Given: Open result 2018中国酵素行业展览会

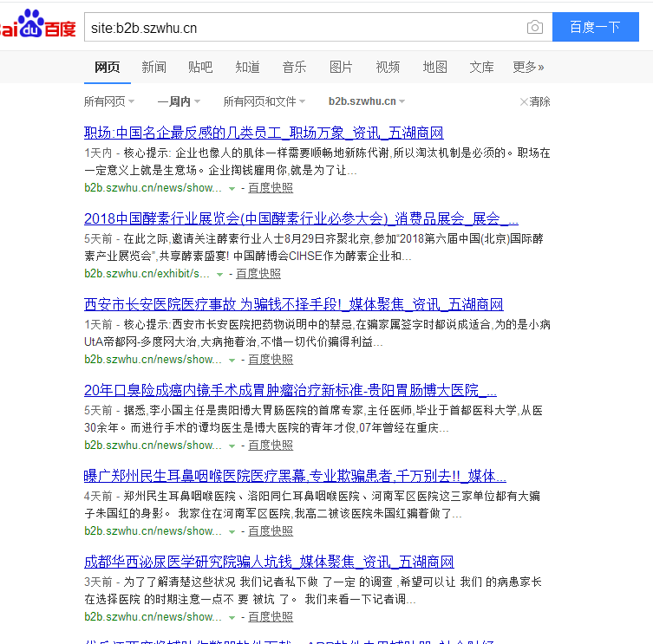Looking at the screenshot, I should tap(301, 219).
